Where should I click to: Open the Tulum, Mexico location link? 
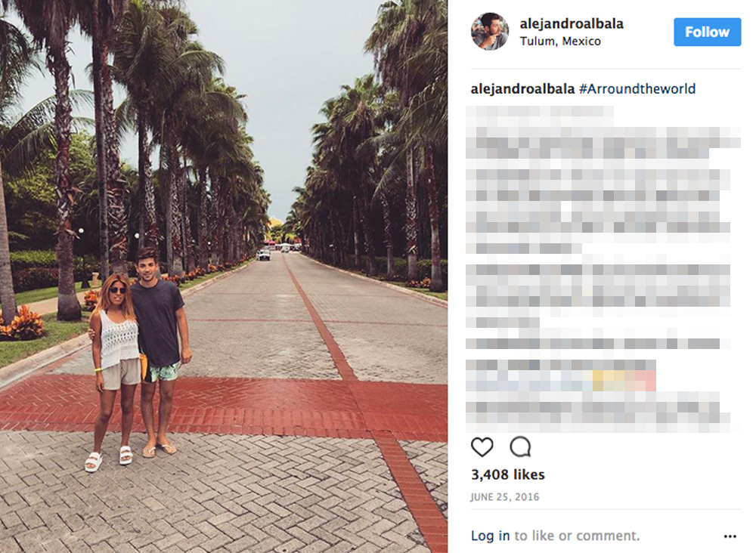click(x=560, y=42)
